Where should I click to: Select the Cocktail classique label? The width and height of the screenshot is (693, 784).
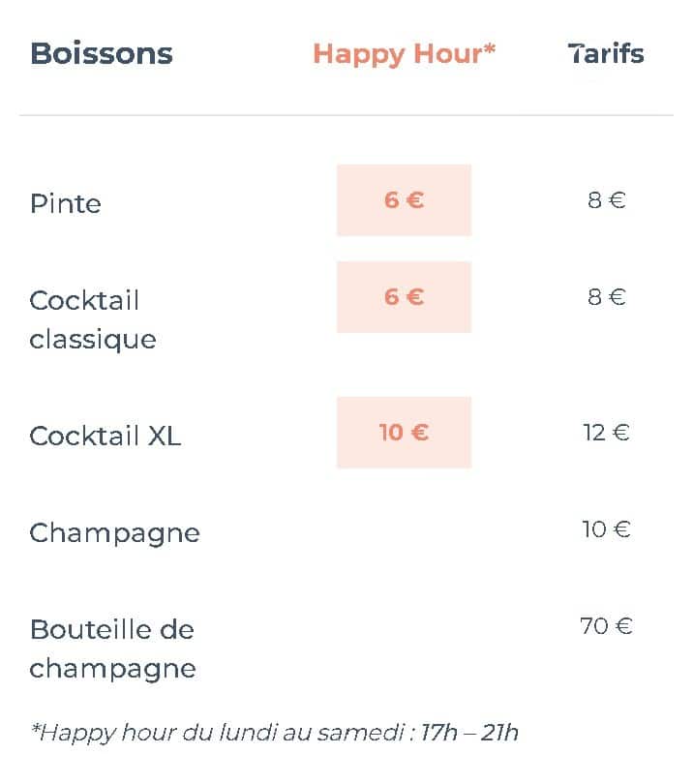pyautogui.click(x=93, y=320)
